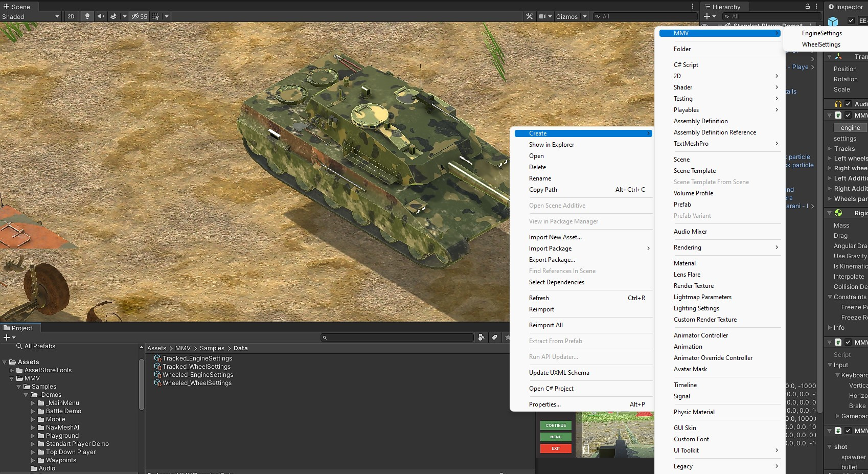Click search by label icon in Project
This screenshot has width=868, height=474.
(494, 337)
